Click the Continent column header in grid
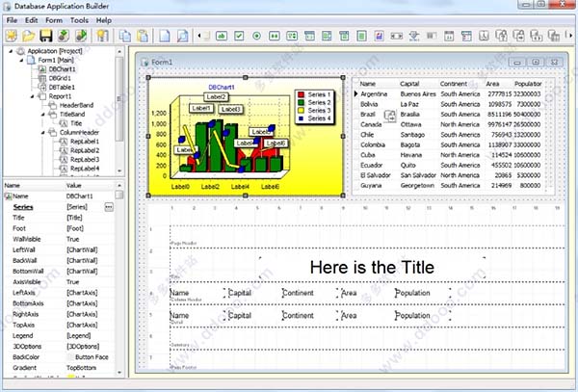578x392 pixels. [x=454, y=84]
